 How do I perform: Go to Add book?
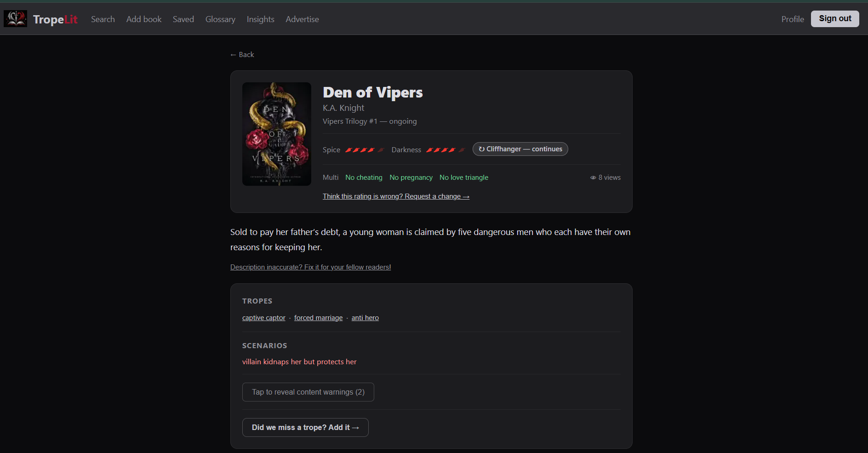pos(144,19)
